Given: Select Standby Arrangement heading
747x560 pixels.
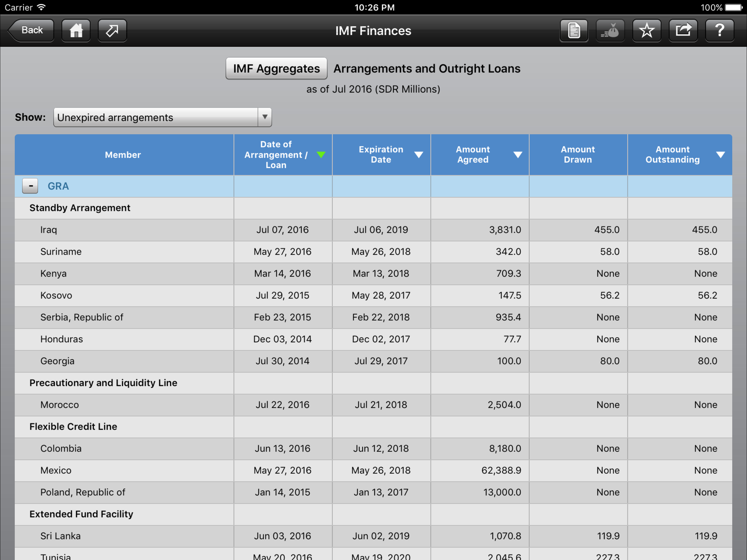Looking at the screenshot, I should pyautogui.click(x=80, y=208).
